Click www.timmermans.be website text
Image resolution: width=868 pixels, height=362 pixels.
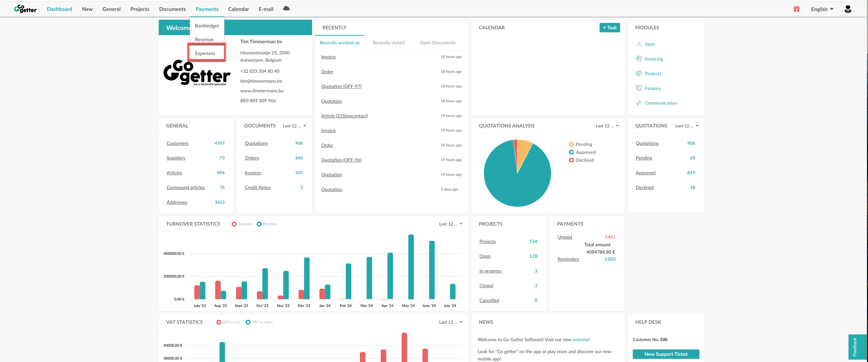pyautogui.click(x=262, y=91)
